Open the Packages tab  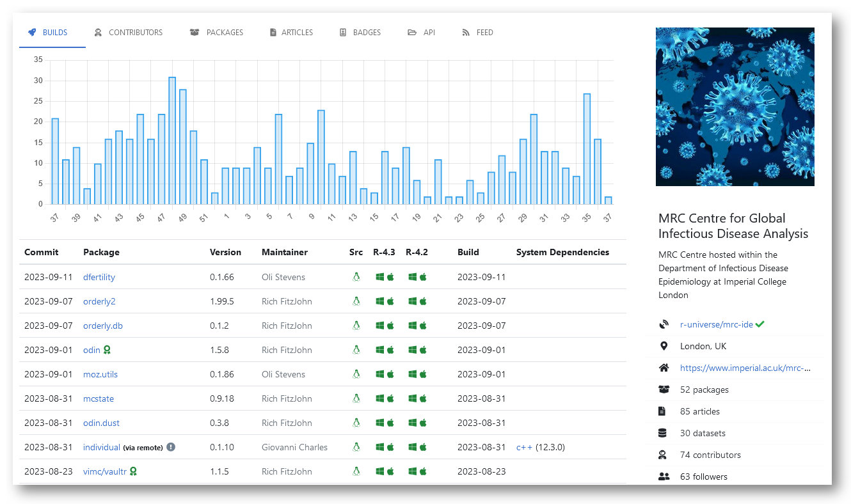[217, 33]
